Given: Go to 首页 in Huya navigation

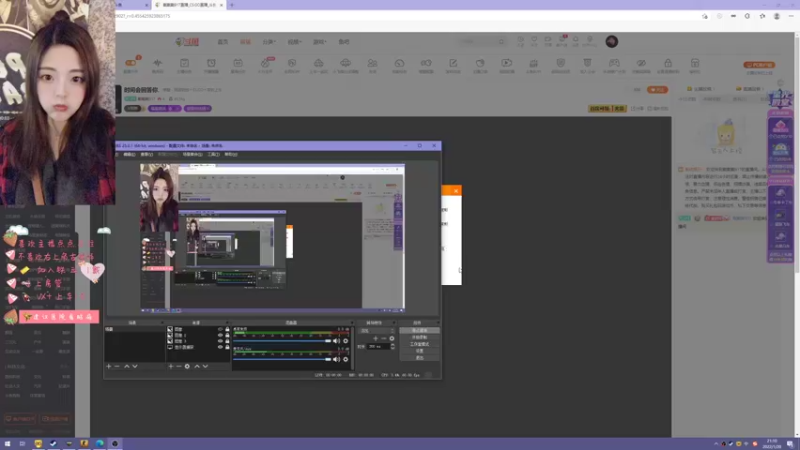Looking at the screenshot, I should (222, 42).
